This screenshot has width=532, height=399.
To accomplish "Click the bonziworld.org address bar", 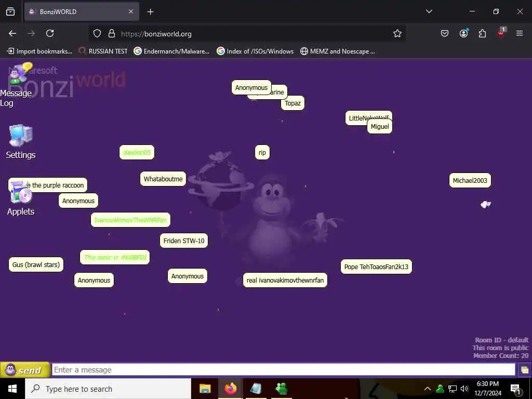I will (x=247, y=34).
